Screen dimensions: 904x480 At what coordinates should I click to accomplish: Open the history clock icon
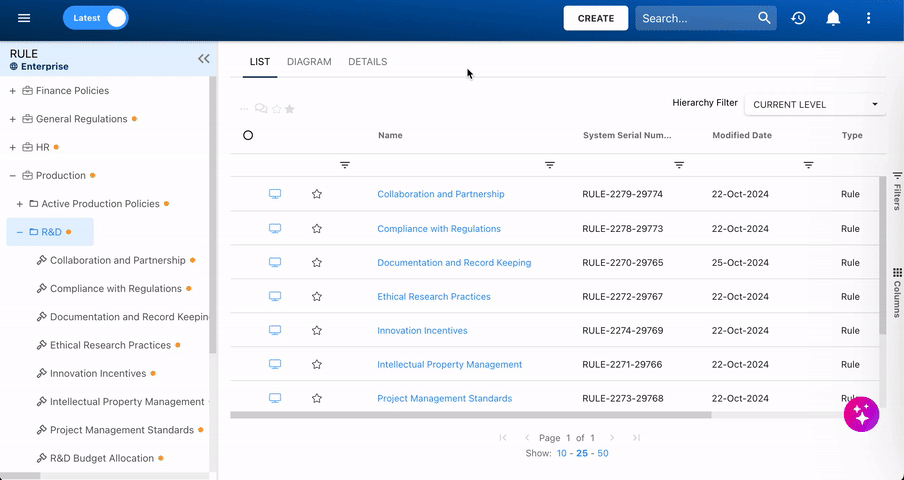[x=798, y=18]
